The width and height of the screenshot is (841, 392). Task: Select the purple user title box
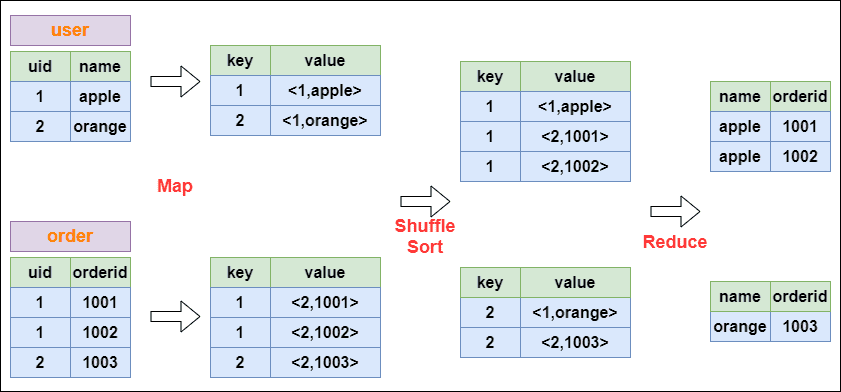coord(70,30)
